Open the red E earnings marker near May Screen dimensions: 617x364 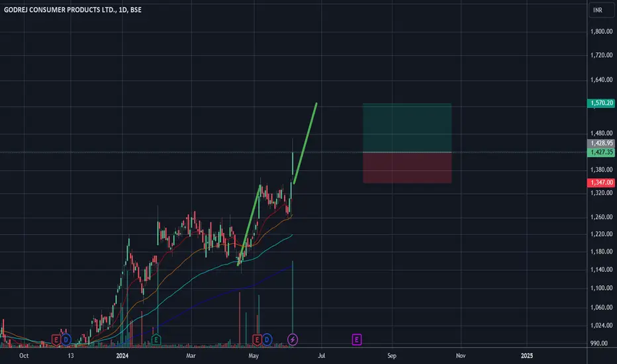(257, 340)
